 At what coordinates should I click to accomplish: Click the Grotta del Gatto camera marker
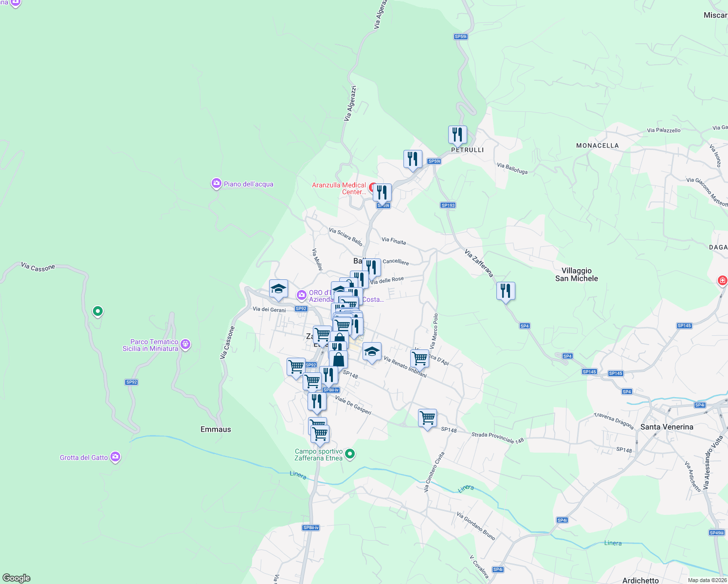[x=115, y=456]
